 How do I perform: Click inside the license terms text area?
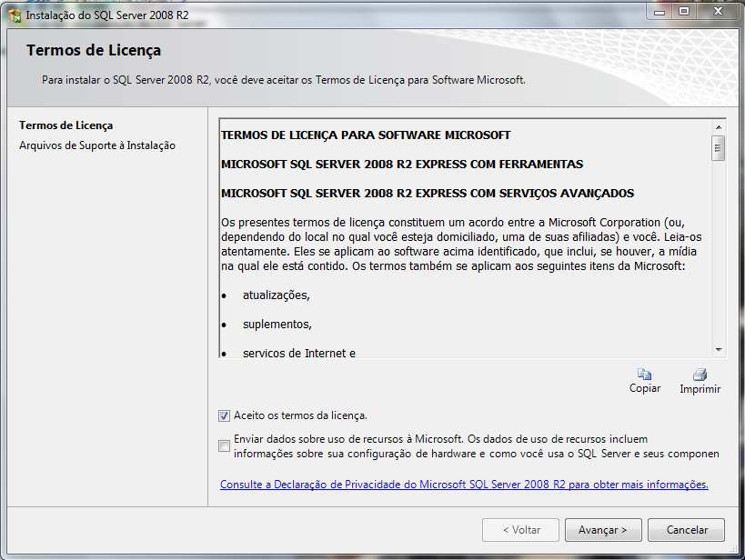pos(466,238)
